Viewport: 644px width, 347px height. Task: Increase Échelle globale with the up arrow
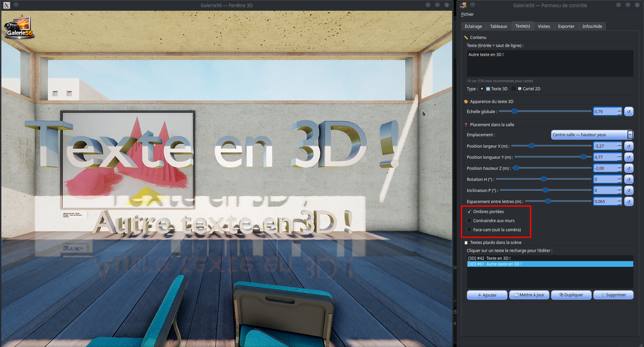(620, 109)
